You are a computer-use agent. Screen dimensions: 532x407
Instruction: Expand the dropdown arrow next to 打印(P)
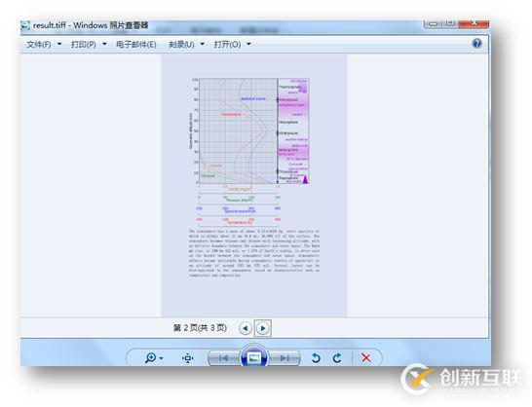coord(104,44)
